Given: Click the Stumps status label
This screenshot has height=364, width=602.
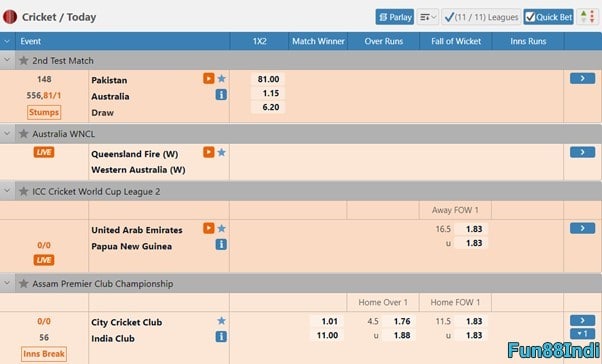Looking at the screenshot, I should pos(44,112).
